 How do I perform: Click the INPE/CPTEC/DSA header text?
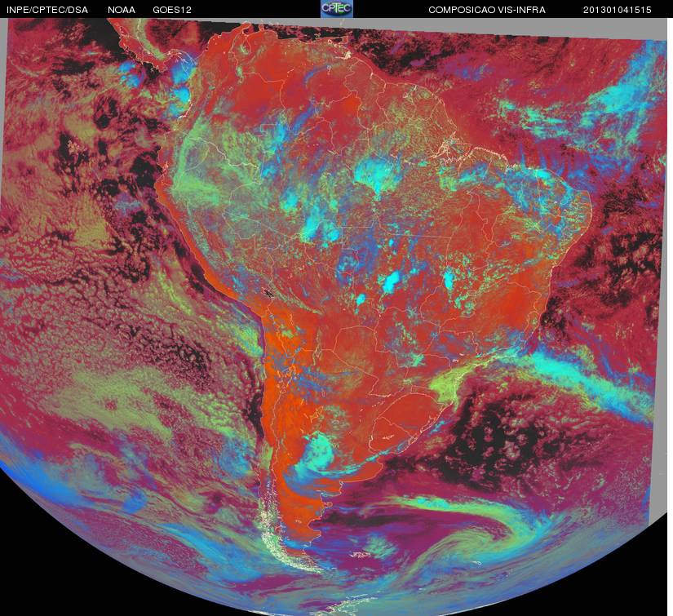(x=47, y=10)
